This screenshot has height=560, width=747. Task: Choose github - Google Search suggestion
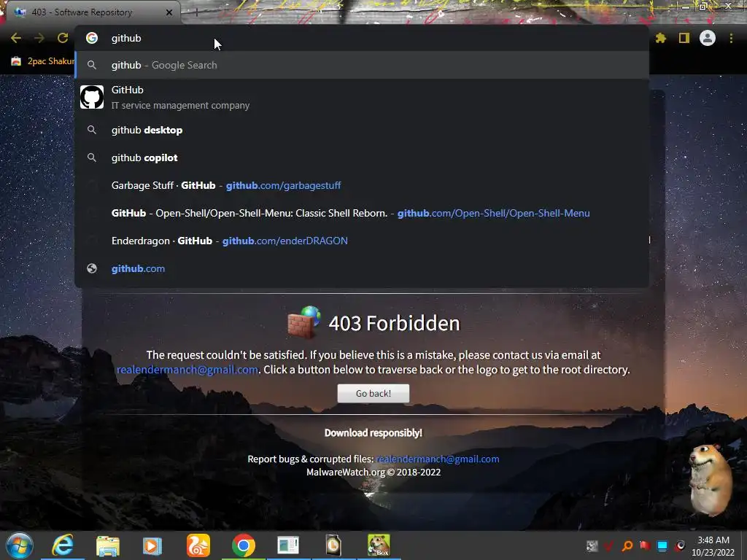click(x=362, y=65)
